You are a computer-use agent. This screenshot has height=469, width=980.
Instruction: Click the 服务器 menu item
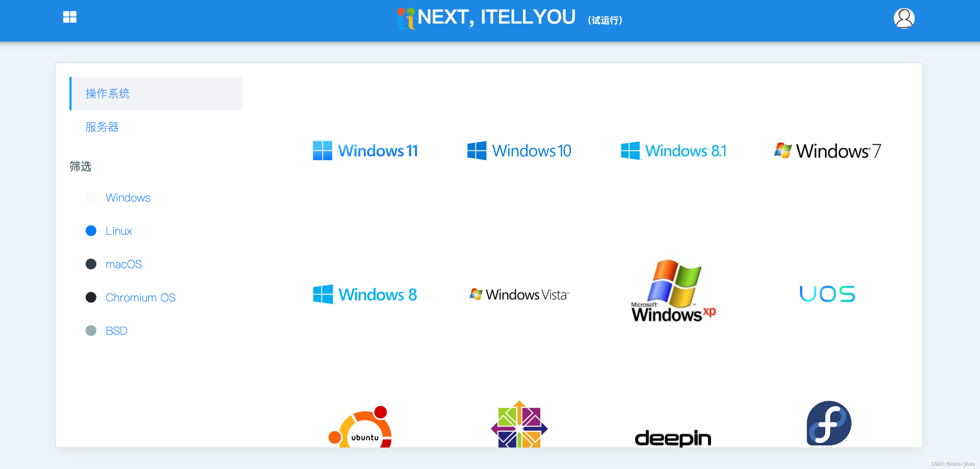click(102, 127)
